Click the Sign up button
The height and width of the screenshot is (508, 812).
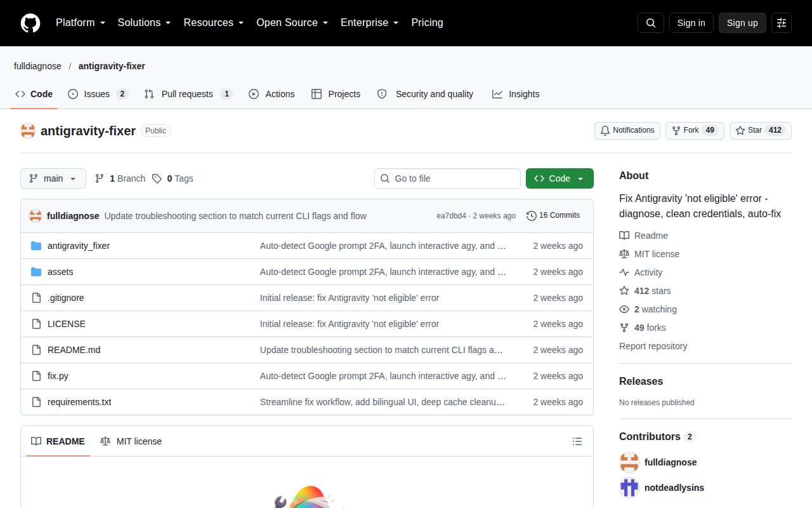point(742,23)
